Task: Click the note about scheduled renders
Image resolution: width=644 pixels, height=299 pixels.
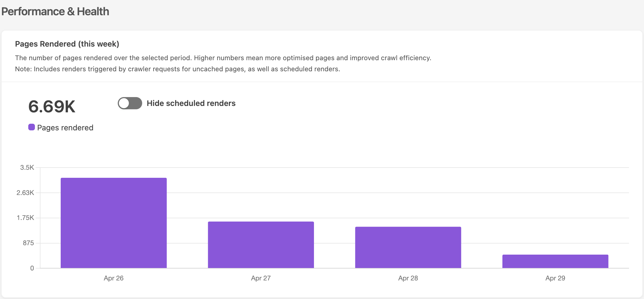Action: (x=177, y=69)
